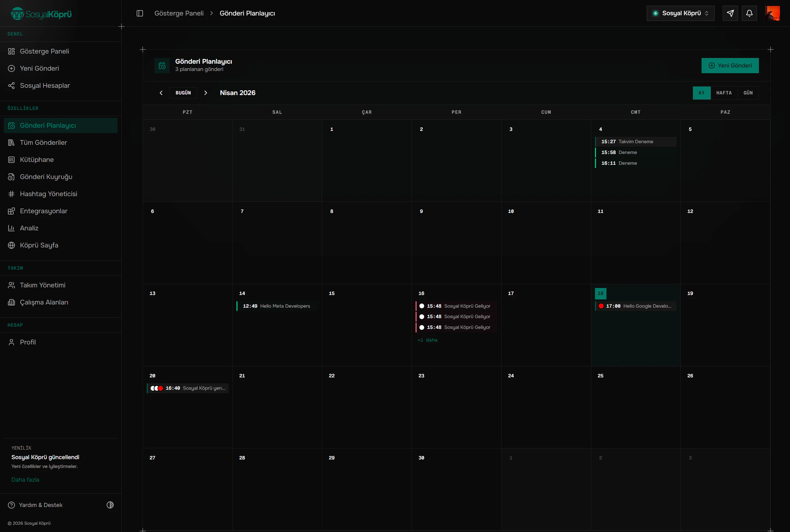Image resolution: width=790 pixels, height=532 pixels.
Task: Open Yeni Gönderi in the sidebar
Action: (x=61, y=68)
